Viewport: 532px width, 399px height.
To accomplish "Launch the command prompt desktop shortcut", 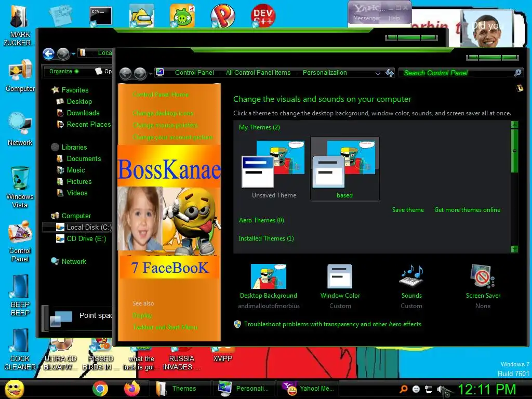I will point(101,16).
